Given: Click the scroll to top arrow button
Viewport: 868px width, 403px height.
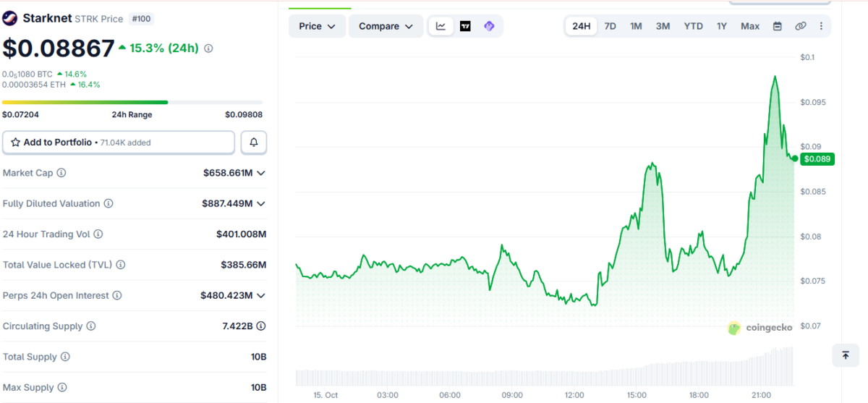Looking at the screenshot, I should tap(845, 355).
